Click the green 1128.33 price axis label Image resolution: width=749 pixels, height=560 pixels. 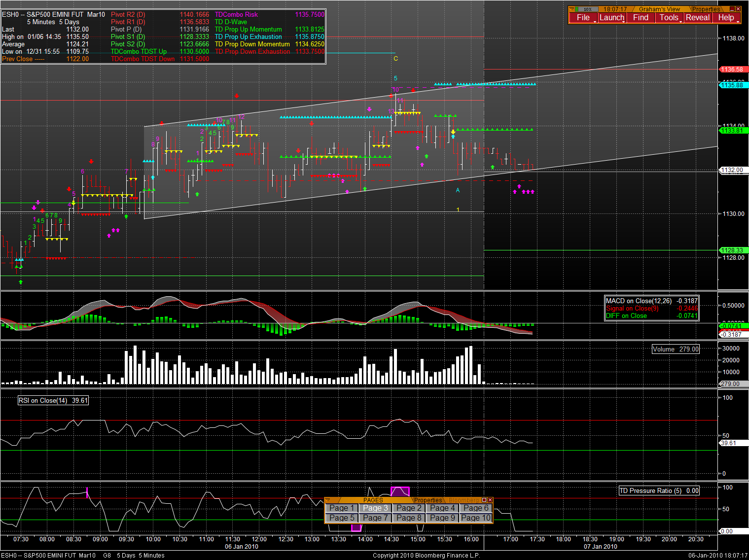(733, 250)
